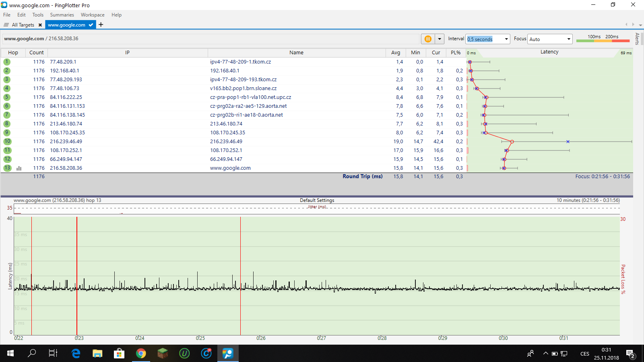Click the target address field www.google.com
This screenshot has width=644, height=362.
24,39
